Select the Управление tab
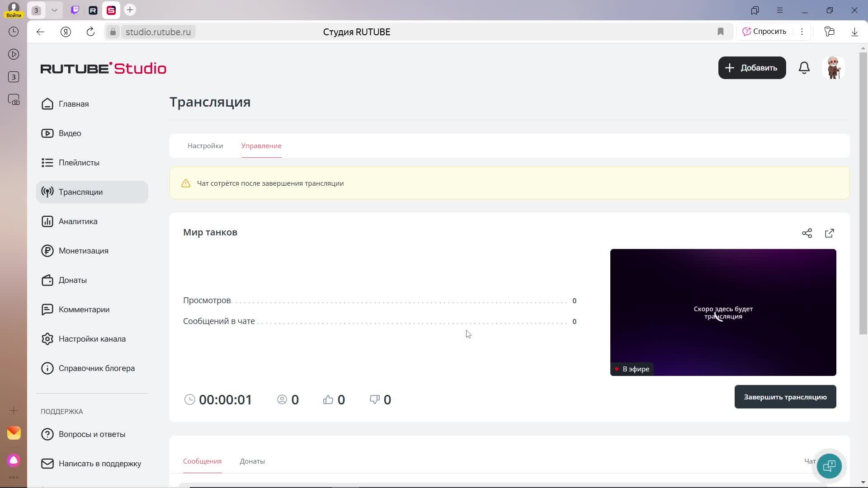The height and width of the screenshot is (488, 868). [261, 146]
